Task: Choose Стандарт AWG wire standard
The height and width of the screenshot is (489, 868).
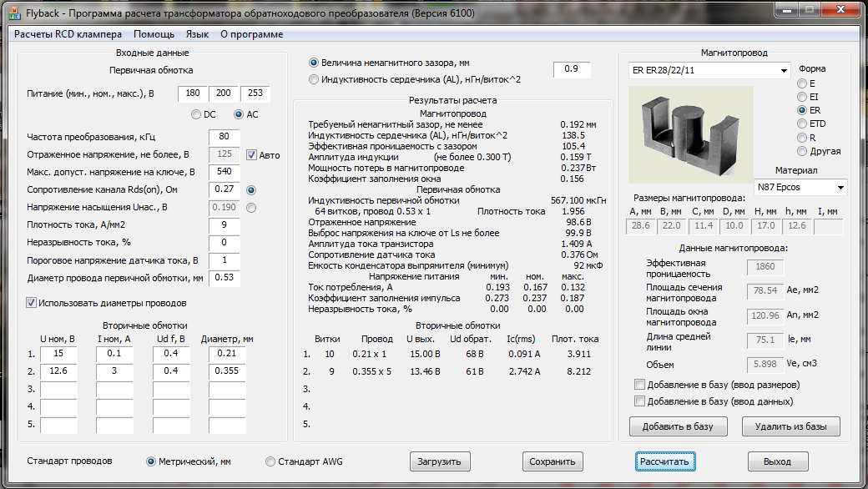Action: (x=270, y=461)
